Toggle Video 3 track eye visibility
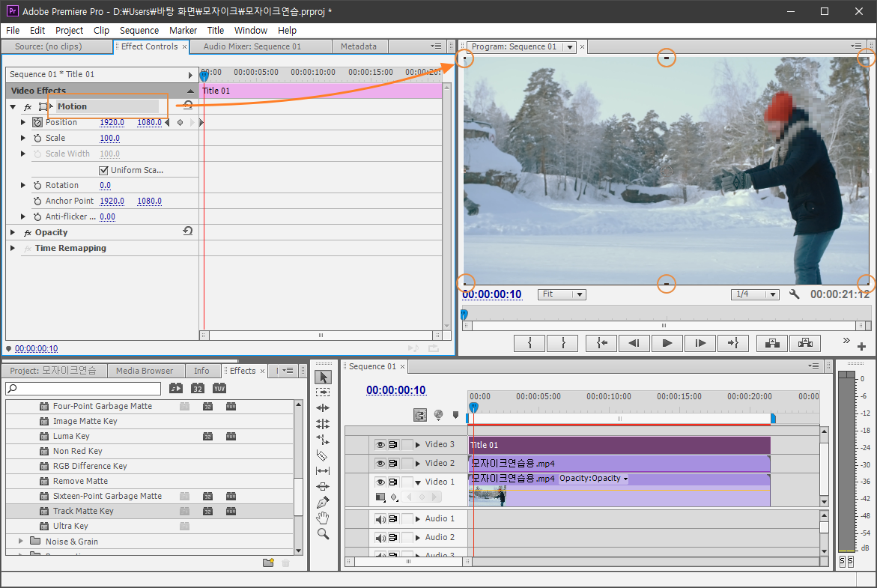The image size is (877, 588). [x=380, y=445]
